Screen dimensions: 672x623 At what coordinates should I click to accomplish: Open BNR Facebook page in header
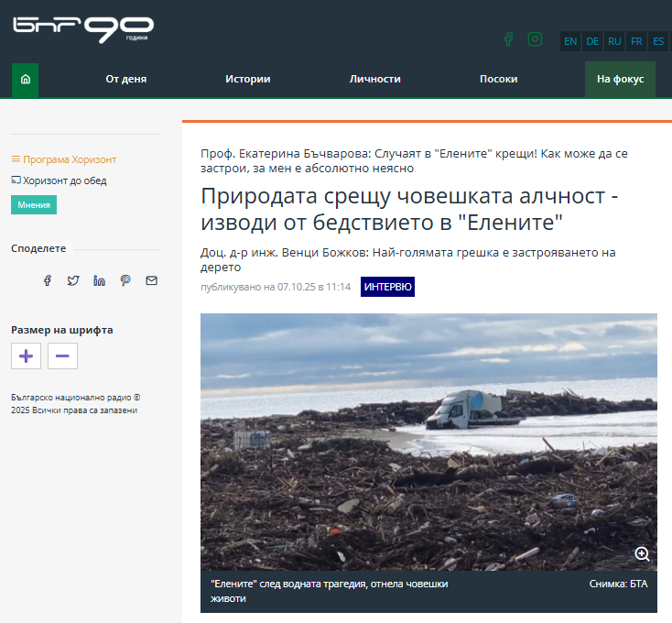pos(508,39)
